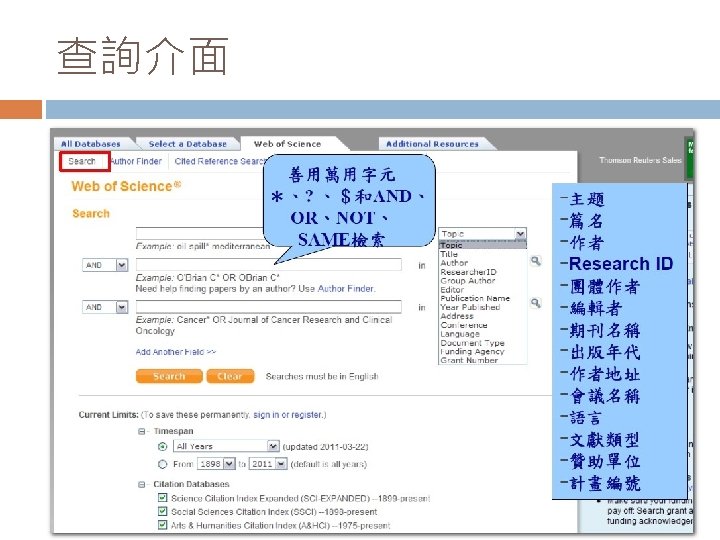Choose Publication Name in the list
720x540 pixels.
(x=482, y=298)
